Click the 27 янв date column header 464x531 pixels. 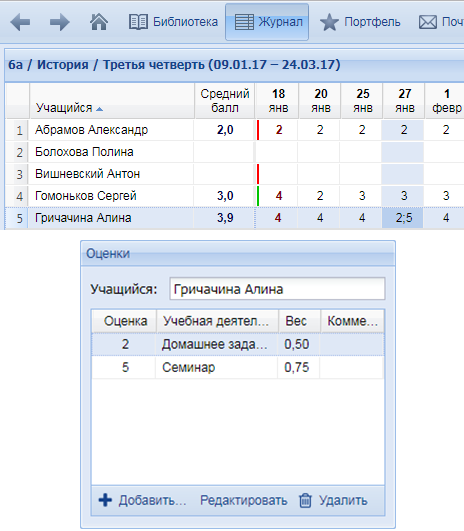coord(404,101)
